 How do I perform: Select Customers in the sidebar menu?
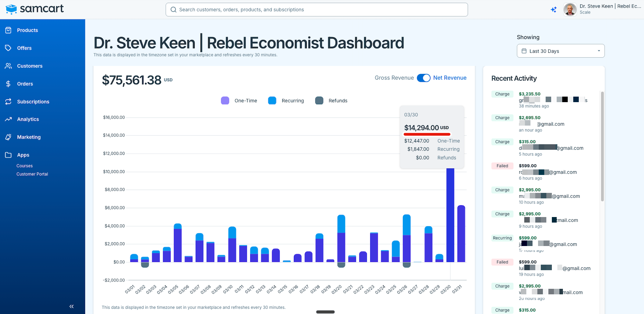tap(30, 66)
